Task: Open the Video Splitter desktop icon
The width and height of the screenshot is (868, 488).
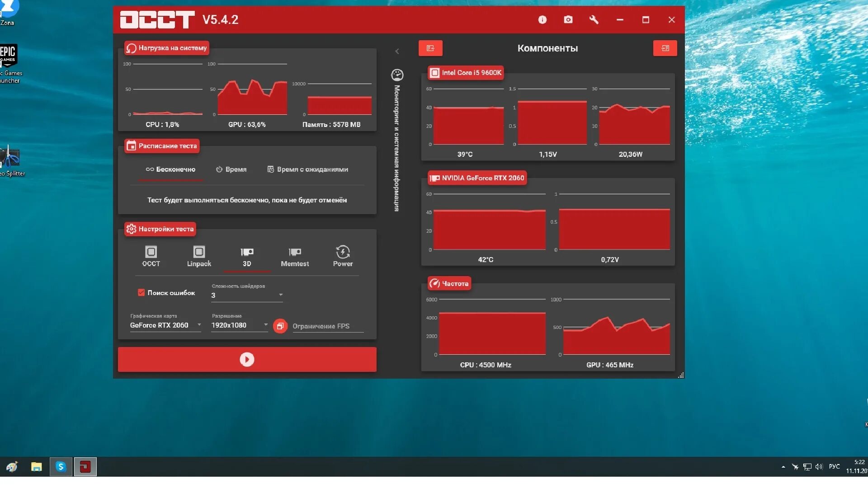Action: (x=10, y=161)
